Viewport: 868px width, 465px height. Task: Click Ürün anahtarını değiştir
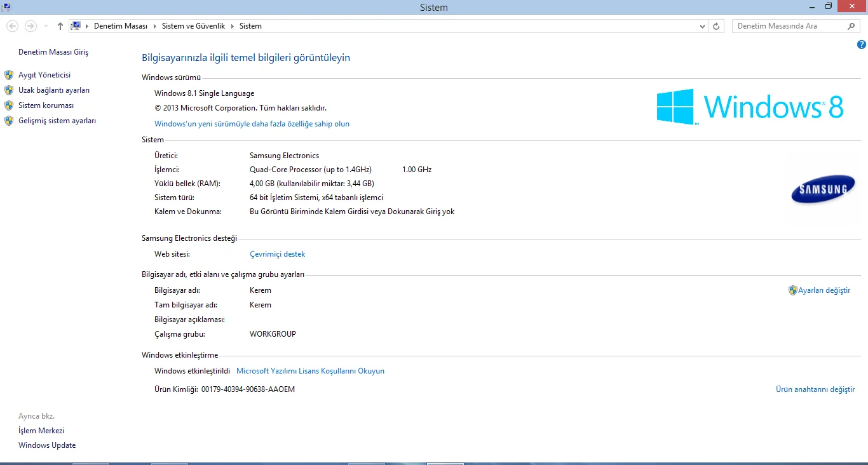pos(815,389)
